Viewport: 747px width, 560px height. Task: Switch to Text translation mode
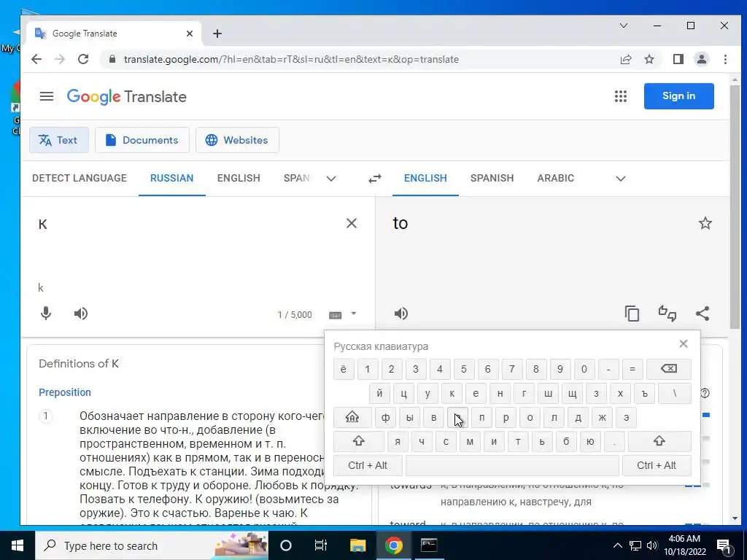coord(59,140)
